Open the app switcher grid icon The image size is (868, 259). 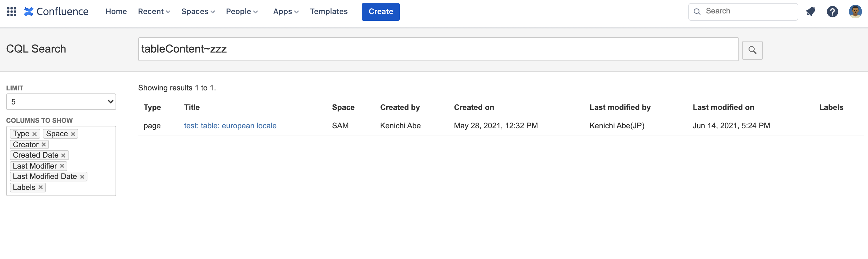pos(11,12)
